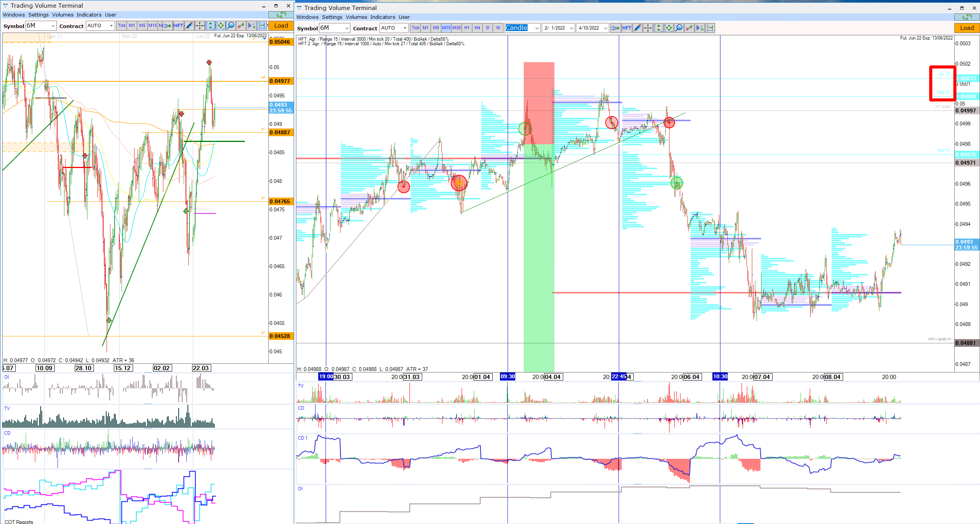Viewport: 980px width, 524px height.
Task: Open Windows menu in right window
Action: pos(307,17)
